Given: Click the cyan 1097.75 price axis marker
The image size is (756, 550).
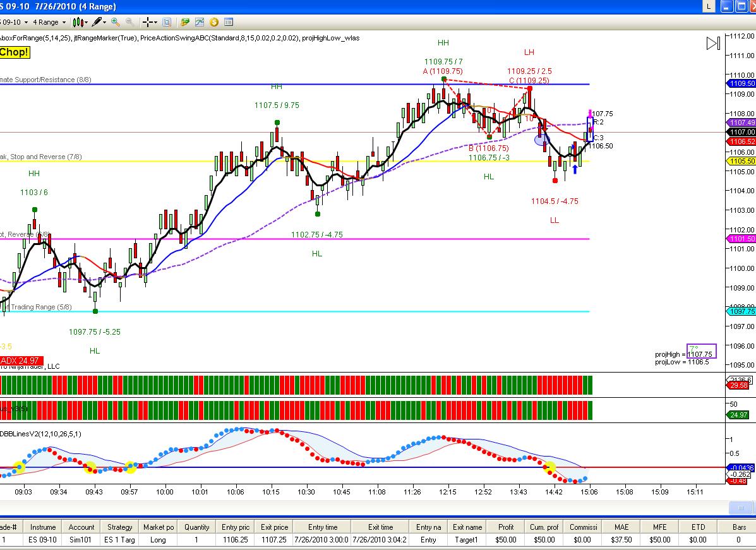Looking at the screenshot, I should [x=741, y=311].
